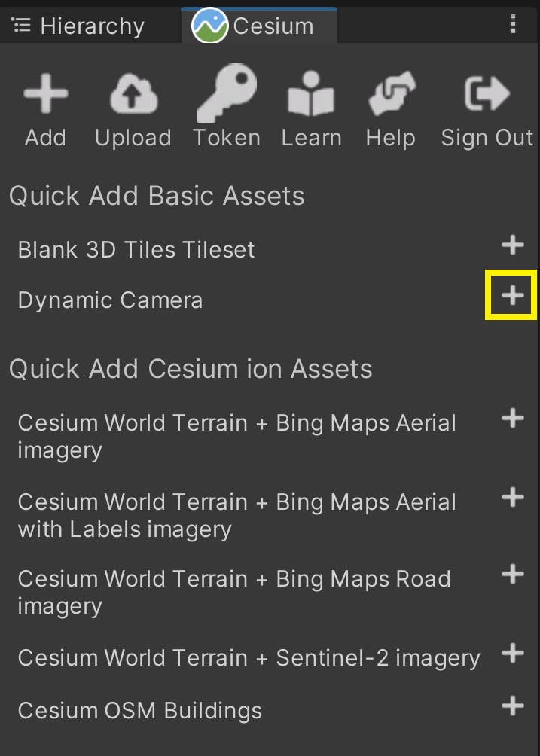Click the Add icon in the Cesium toolbar
This screenshot has height=756, width=540.
pyautogui.click(x=45, y=93)
